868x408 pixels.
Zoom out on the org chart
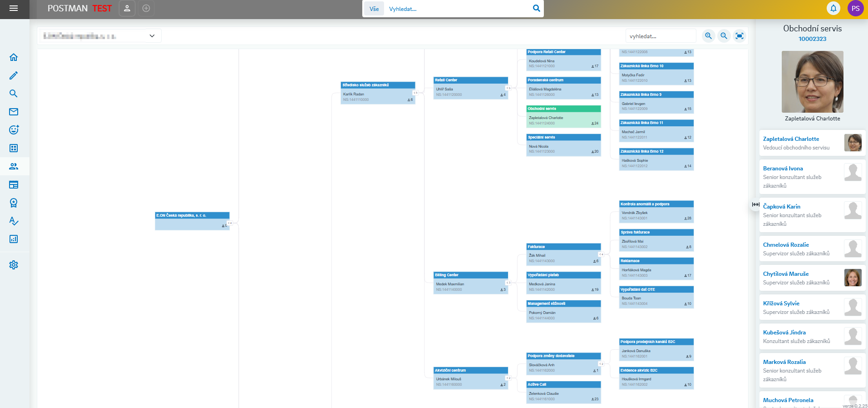724,36
